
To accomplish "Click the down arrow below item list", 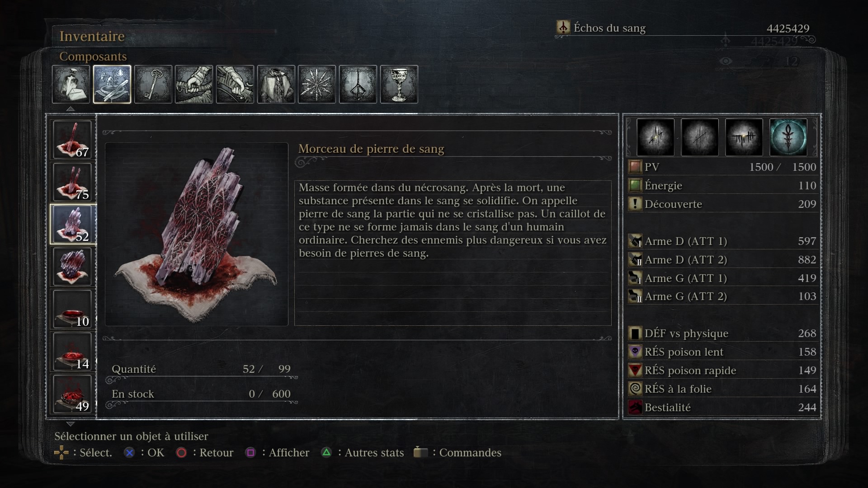I will click(70, 424).
